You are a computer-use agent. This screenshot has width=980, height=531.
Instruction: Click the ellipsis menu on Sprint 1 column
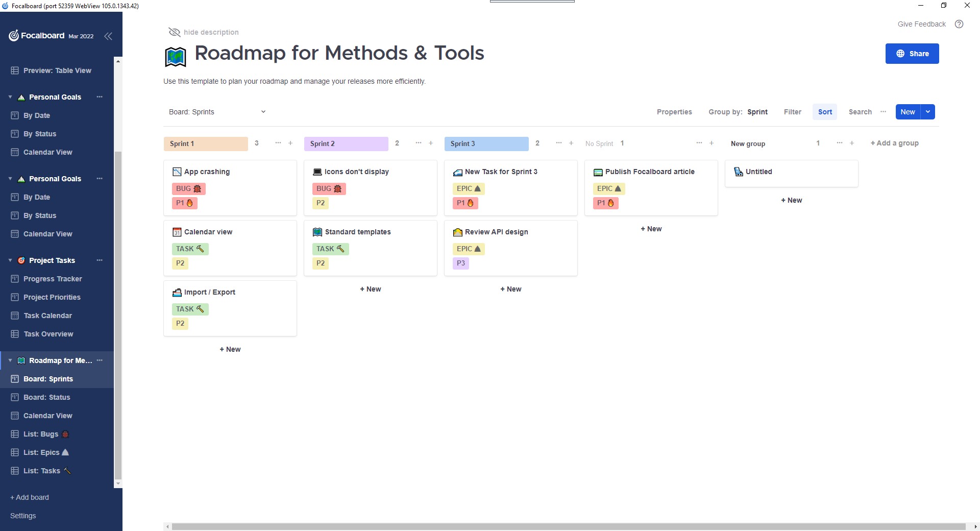click(278, 143)
